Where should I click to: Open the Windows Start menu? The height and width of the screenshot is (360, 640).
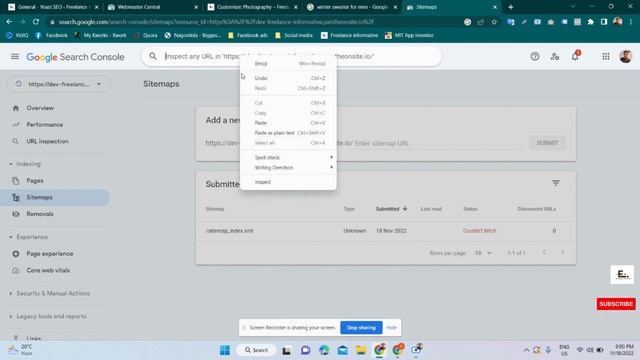(x=225, y=350)
